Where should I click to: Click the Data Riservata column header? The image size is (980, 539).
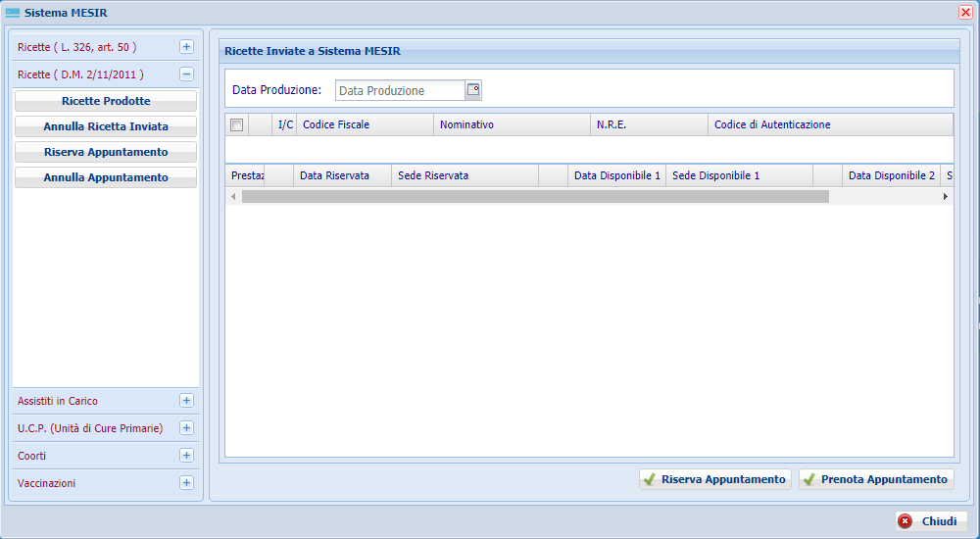pos(342,175)
